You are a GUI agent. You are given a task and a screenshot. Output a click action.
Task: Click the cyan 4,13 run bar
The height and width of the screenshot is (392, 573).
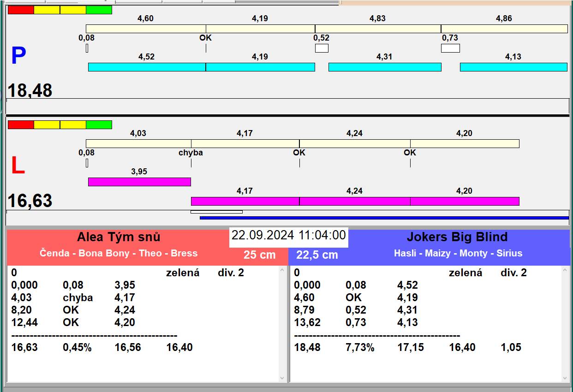pos(513,67)
